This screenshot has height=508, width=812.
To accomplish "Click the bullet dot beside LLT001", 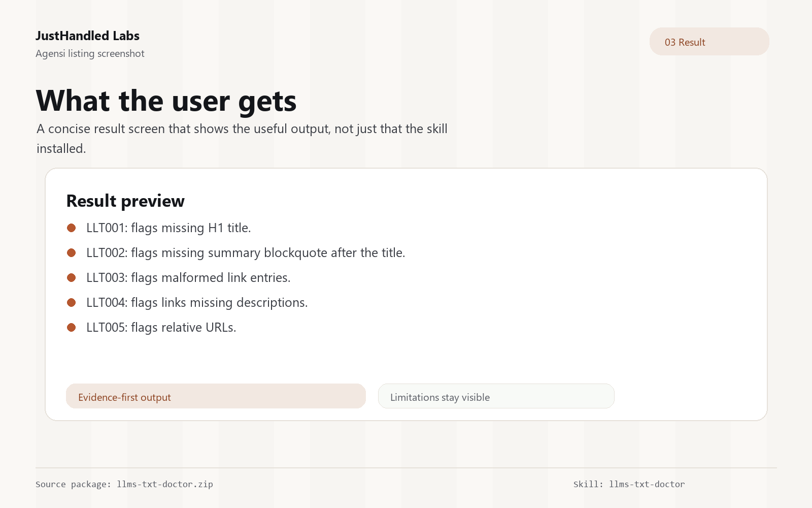I will coord(71,228).
